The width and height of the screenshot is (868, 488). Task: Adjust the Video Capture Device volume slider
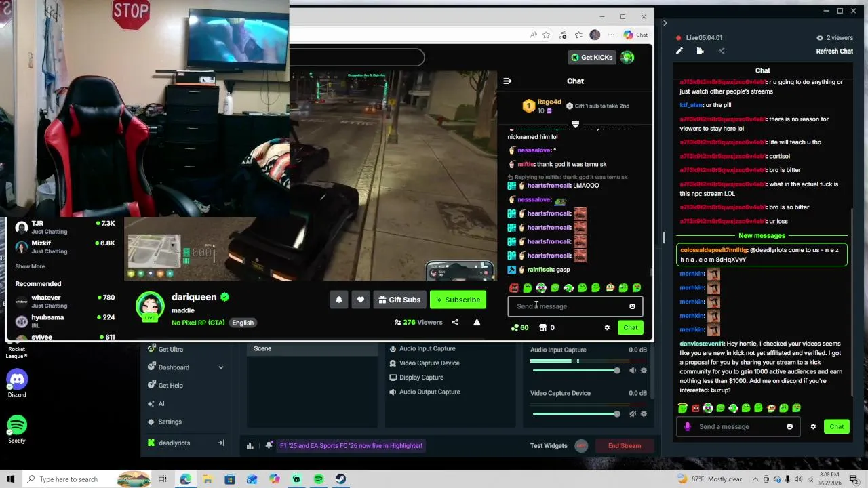576,414
